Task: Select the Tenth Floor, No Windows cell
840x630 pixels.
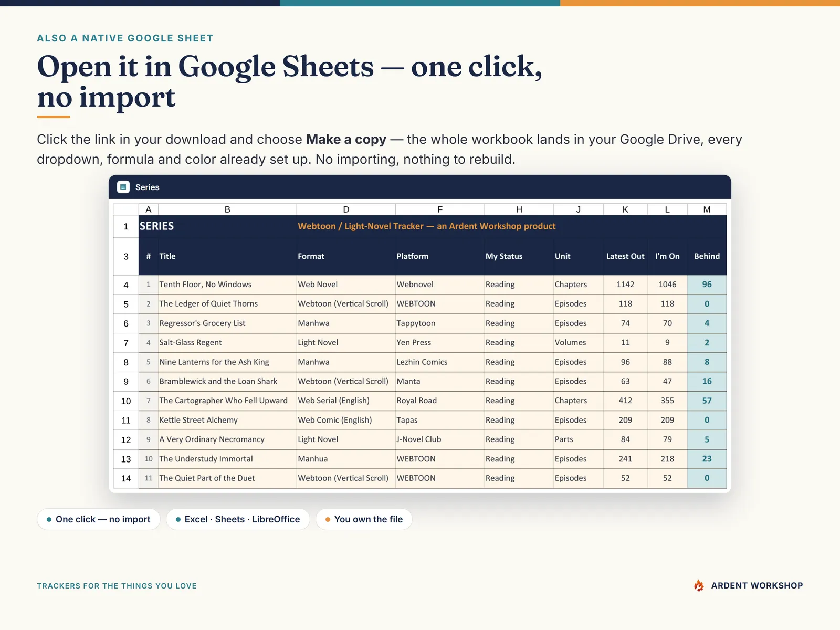Action: pos(227,285)
